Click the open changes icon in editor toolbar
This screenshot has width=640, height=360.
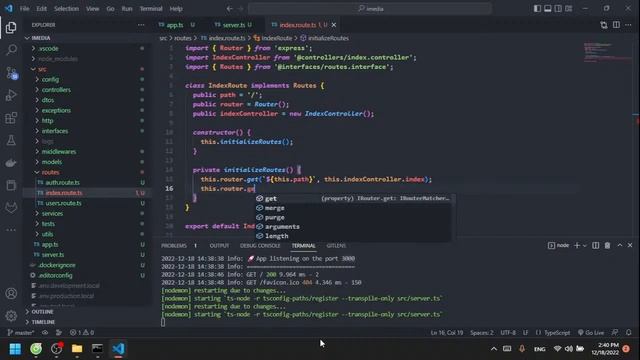[604, 25]
